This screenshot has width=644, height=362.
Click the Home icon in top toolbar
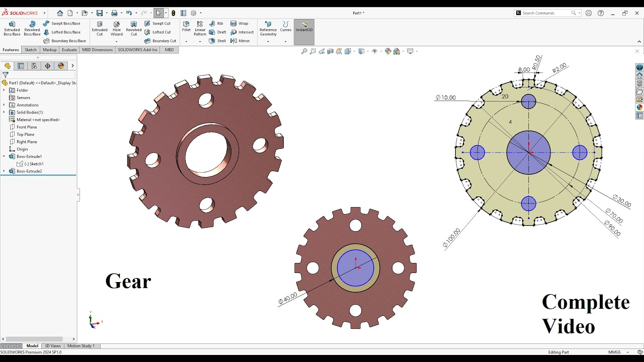tap(60, 13)
